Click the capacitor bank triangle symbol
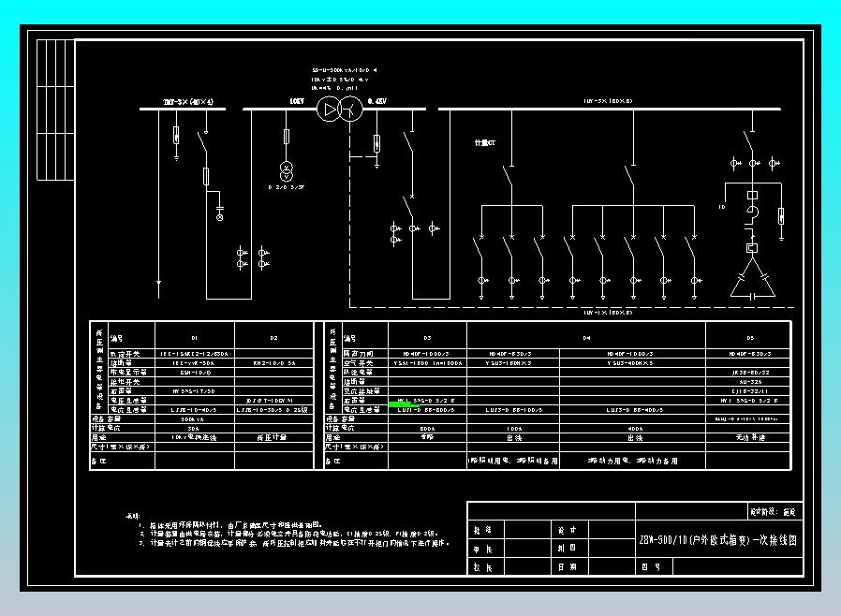841x616 pixels. point(753,278)
